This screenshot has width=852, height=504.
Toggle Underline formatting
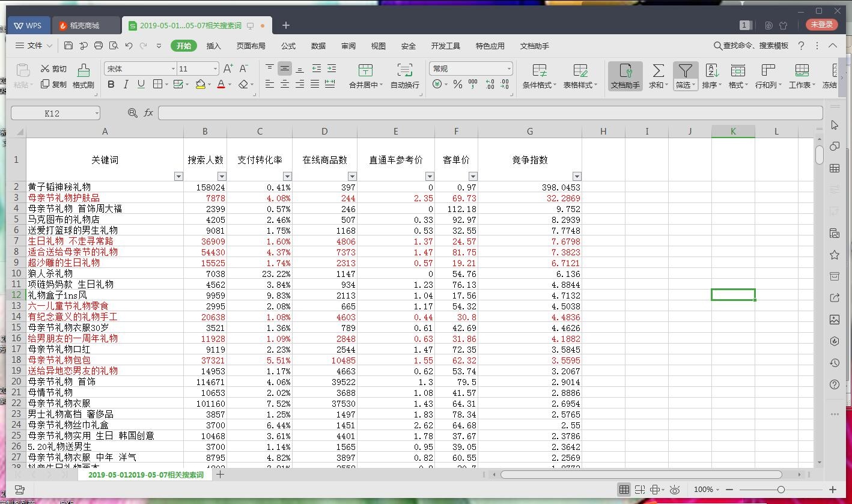click(x=141, y=85)
